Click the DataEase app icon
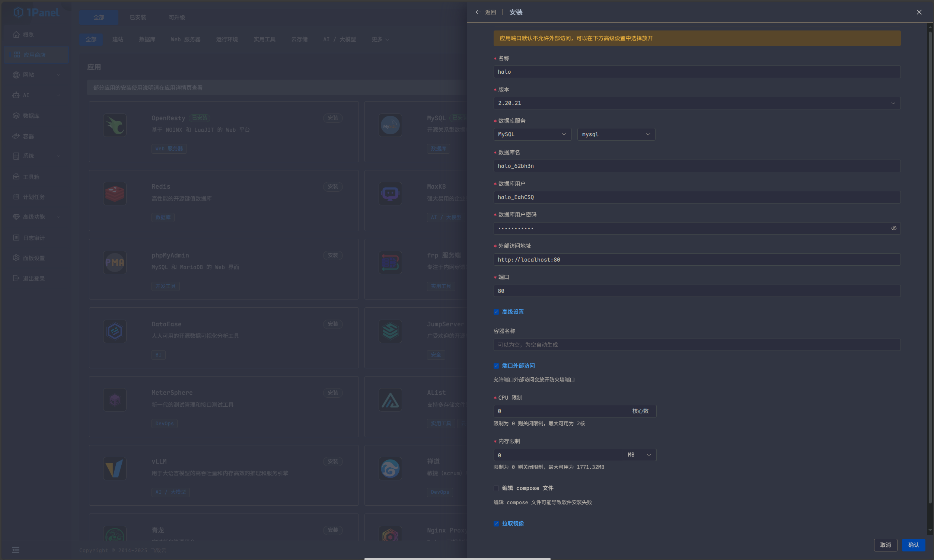 click(x=115, y=331)
